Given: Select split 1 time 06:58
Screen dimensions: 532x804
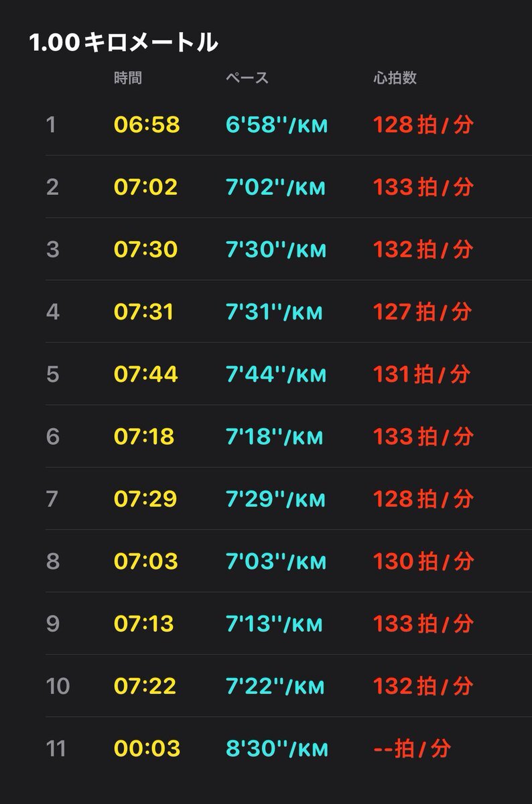Looking at the screenshot, I should tap(147, 125).
